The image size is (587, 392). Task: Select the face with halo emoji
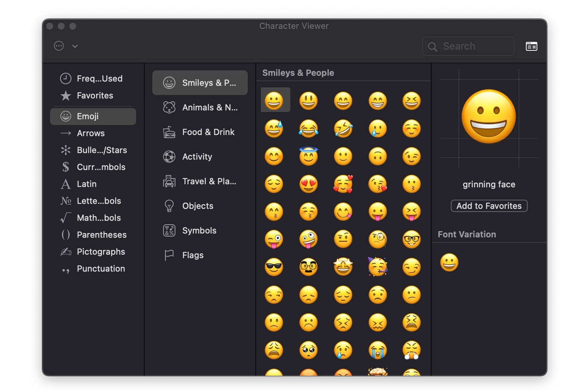[x=308, y=156]
